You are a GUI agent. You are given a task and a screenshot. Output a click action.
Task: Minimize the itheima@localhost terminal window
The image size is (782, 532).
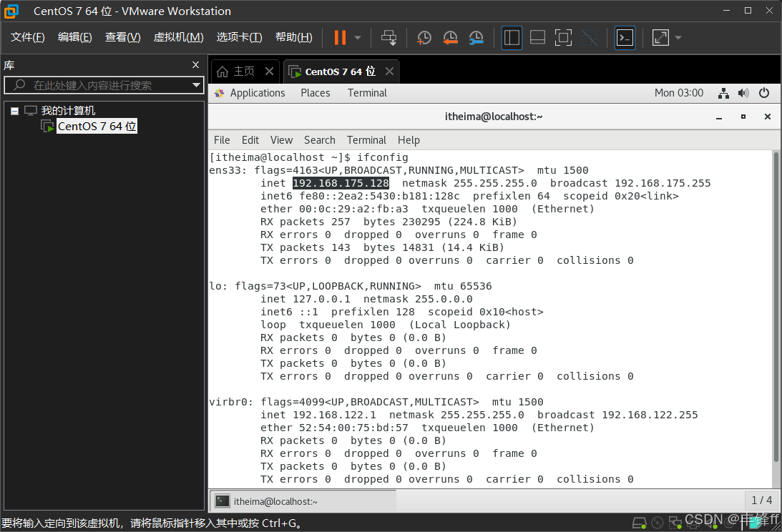pyautogui.click(x=719, y=117)
